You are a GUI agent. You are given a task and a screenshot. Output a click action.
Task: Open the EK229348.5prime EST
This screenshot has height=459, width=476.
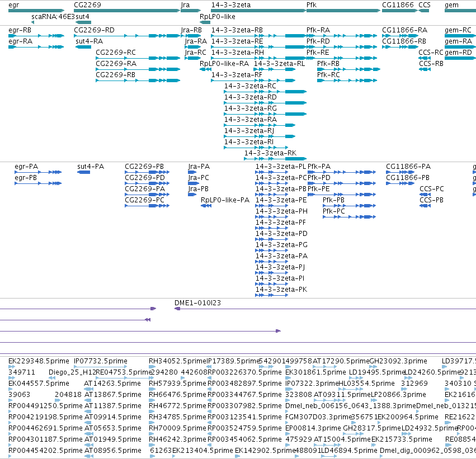(x=11, y=367)
